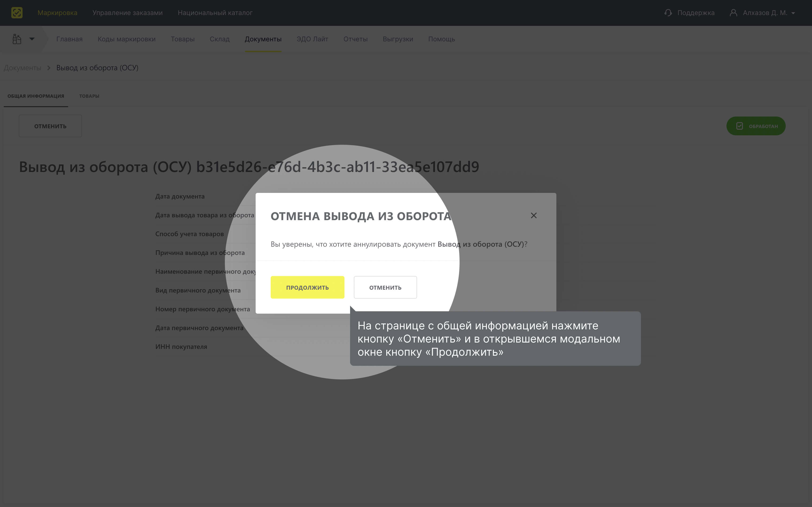Viewport: 812px width, 507px height.
Task: Select the Документы navigation item
Action: [263, 39]
